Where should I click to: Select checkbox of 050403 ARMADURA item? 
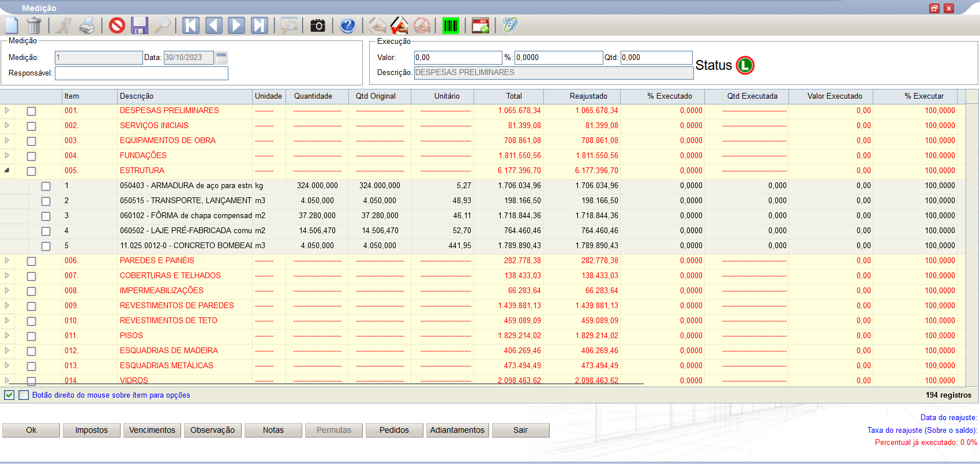point(46,186)
